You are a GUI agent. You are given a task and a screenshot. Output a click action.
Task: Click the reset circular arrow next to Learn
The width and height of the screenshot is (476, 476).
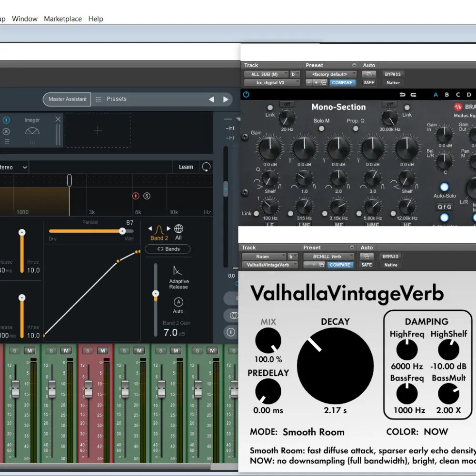point(206,167)
